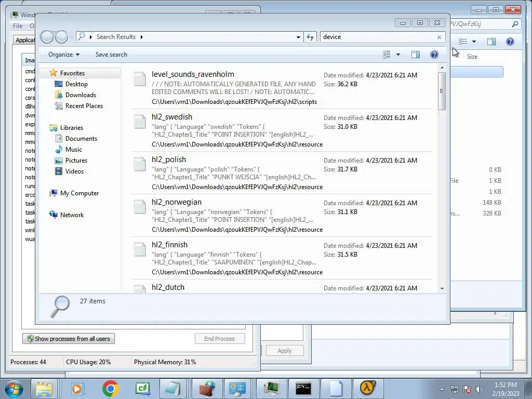Image resolution: width=532 pixels, height=399 pixels.
Task: Open the Pictures library
Action: (76, 160)
